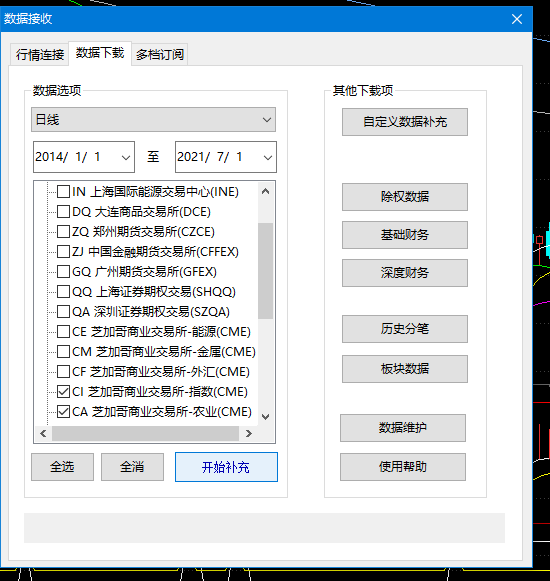Open the end date 2021/7/1 picker arrow
This screenshot has width=550, height=581.
coord(268,157)
